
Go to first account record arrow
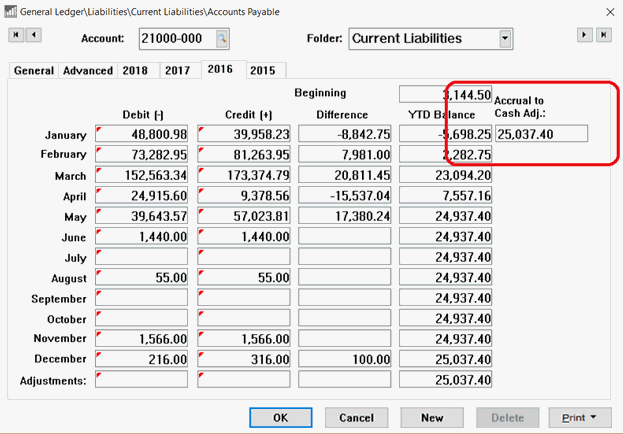tap(16, 35)
